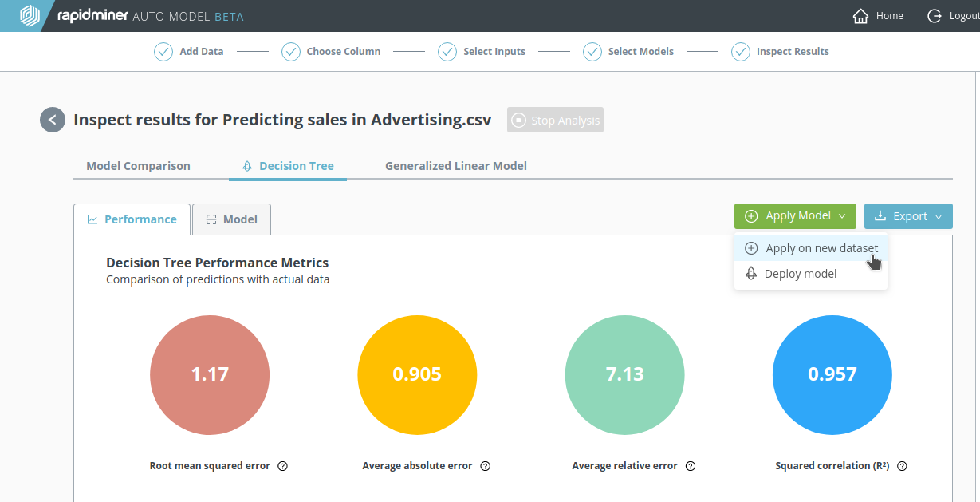The image size is (980, 502).
Task: Click the RapidMiner logo icon
Action: (x=30, y=16)
